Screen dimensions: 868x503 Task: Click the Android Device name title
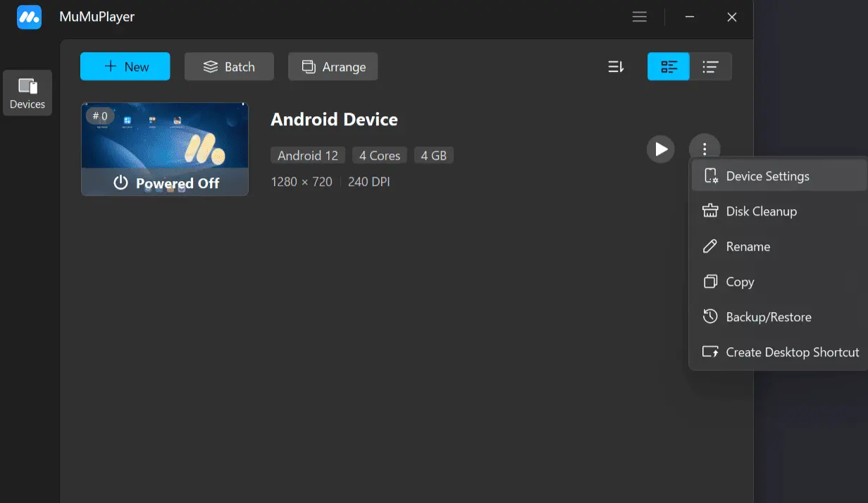(334, 120)
